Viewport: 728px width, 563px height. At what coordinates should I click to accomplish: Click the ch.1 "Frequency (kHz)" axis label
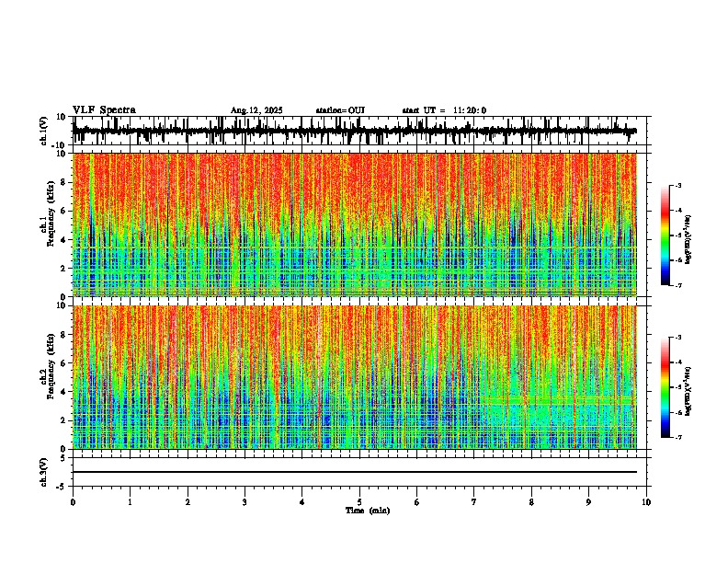[51, 214]
